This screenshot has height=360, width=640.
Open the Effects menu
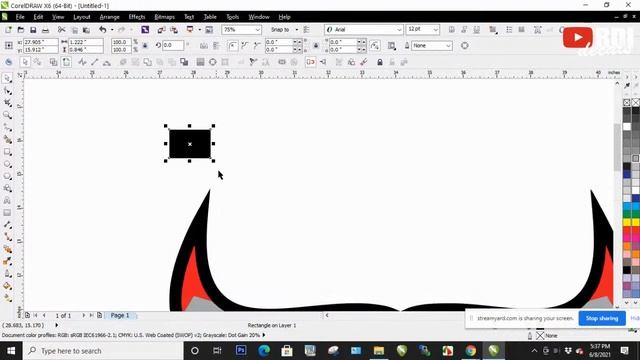tap(137, 17)
